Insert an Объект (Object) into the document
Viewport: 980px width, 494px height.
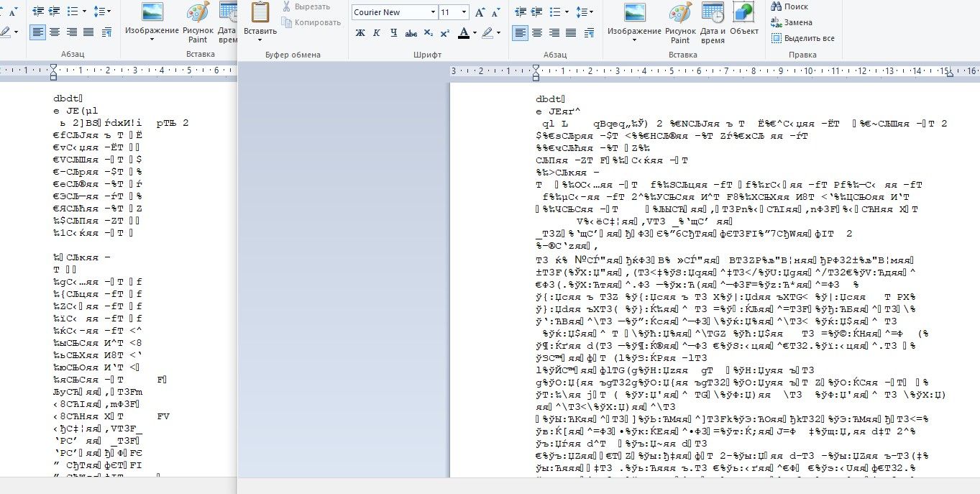pos(743,19)
